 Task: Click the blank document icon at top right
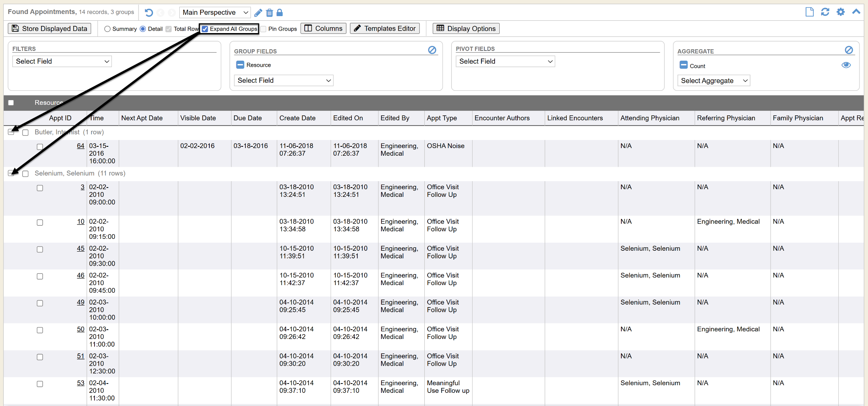click(810, 12)
